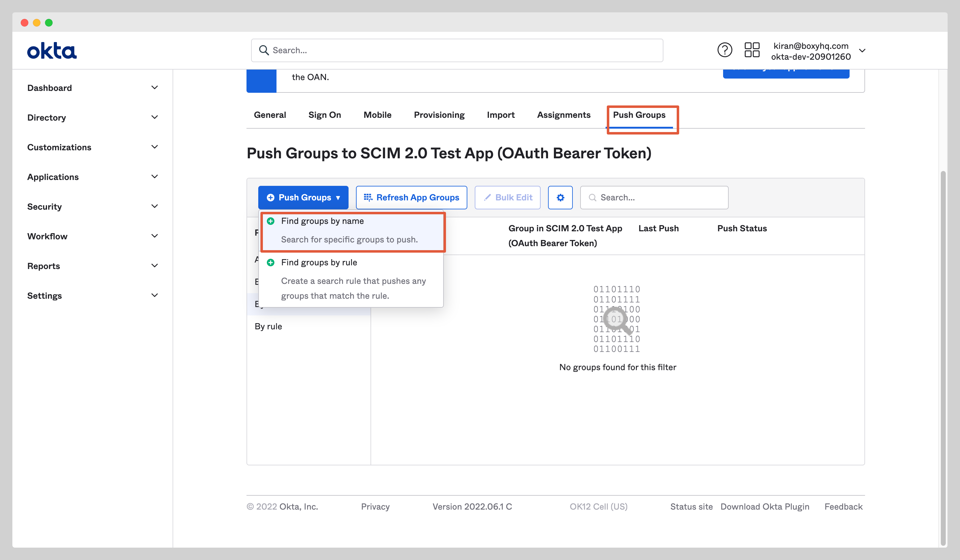Click the help question mark icon
Screen dimensions: 960x560
725,50
